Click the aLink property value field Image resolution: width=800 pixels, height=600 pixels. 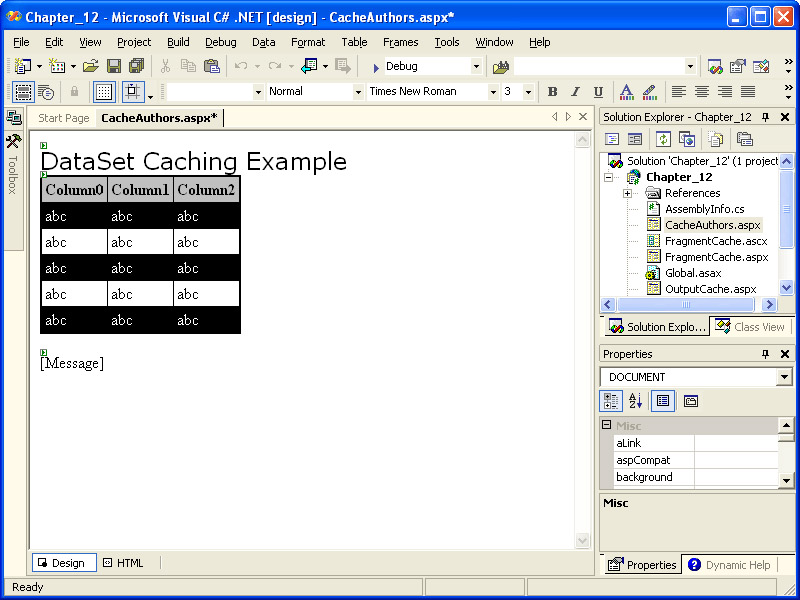point(735,443)
